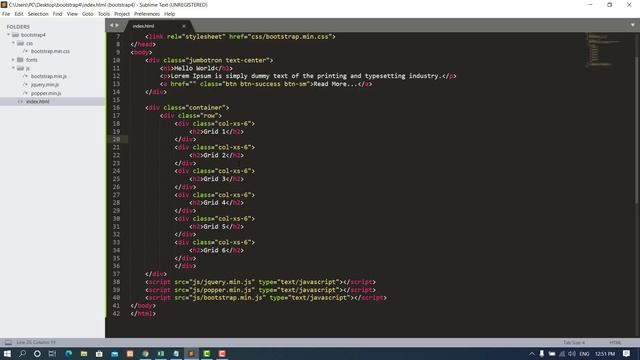The height and width of the screenshot is (360, 640).
Task: Click the "Grid 1" text on line 19
Action: coord(215,131)
